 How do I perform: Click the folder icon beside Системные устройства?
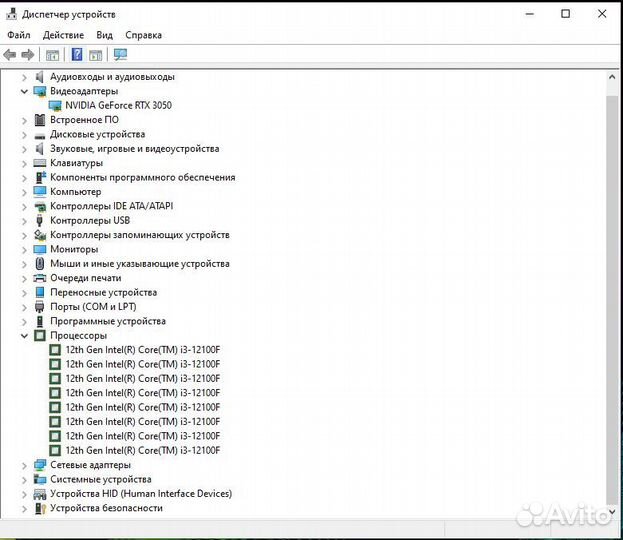40,479
